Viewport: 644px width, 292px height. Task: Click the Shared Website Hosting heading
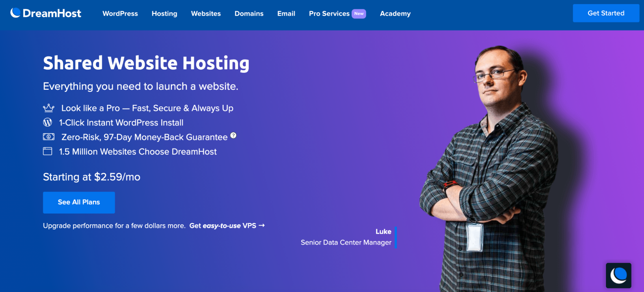point(146,63)
